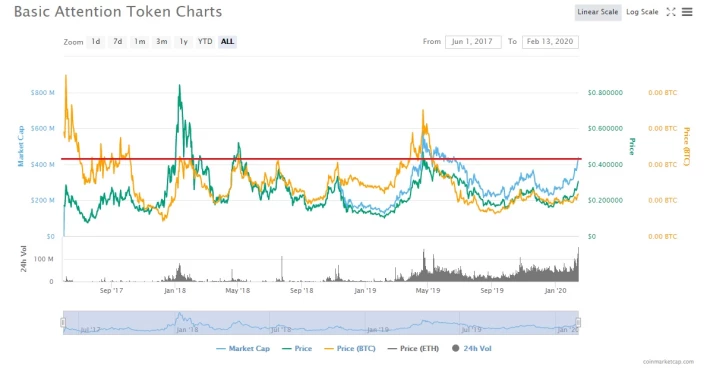Toggle Price (BTC) series in legend
This screenshot has width=710, height=376.
click(x=350, y=348)
